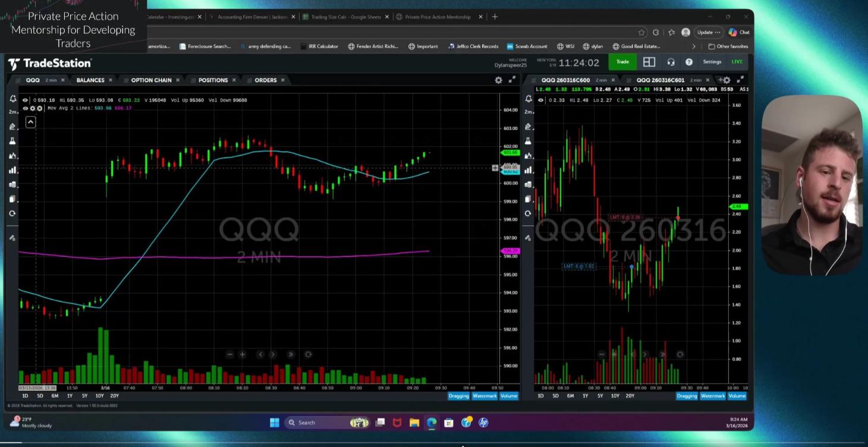
Task: Open the analysis techniques flask icon
Action: tap(12, 140)
